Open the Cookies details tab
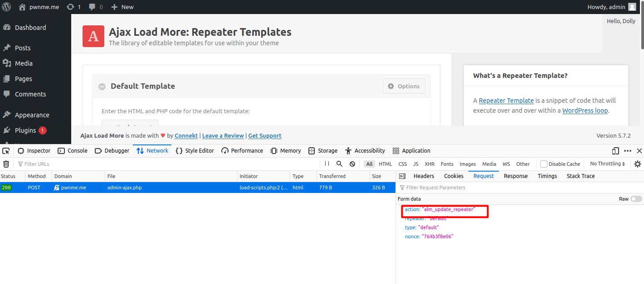The image size is (644, 284). pos(454,176)
